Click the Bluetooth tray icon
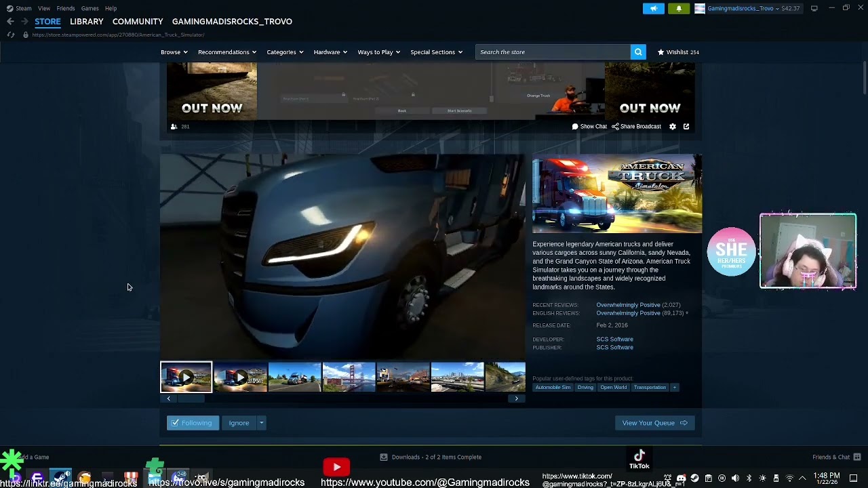Screen dimensions: 868x488 click(x=749, y=479)
